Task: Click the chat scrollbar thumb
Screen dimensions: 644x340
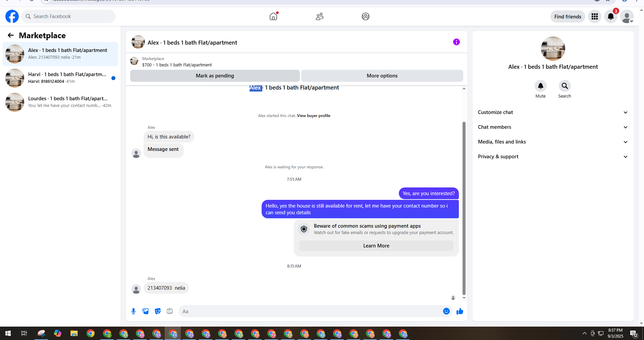Action: pyautogui.click(x=464, y=208)
